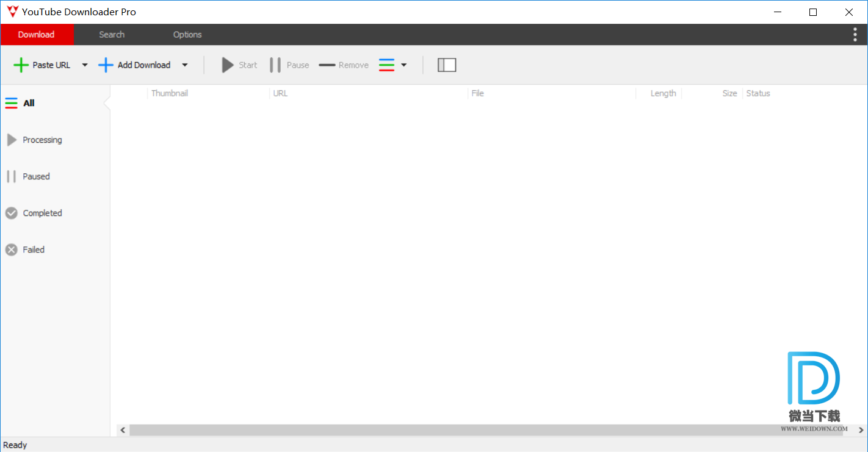This screenshot has height=452, width=868.
Task: Expand the Add Download dropdown arrow
Action: (185, 65)
